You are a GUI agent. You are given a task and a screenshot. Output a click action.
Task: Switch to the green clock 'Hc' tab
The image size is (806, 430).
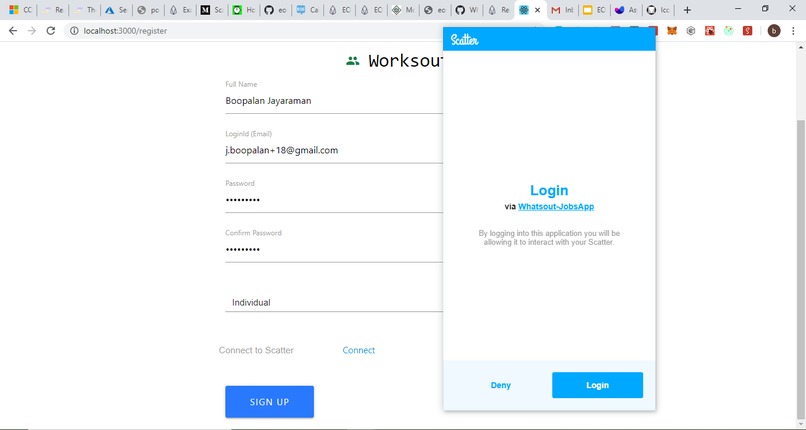click(x=244, y=10)
